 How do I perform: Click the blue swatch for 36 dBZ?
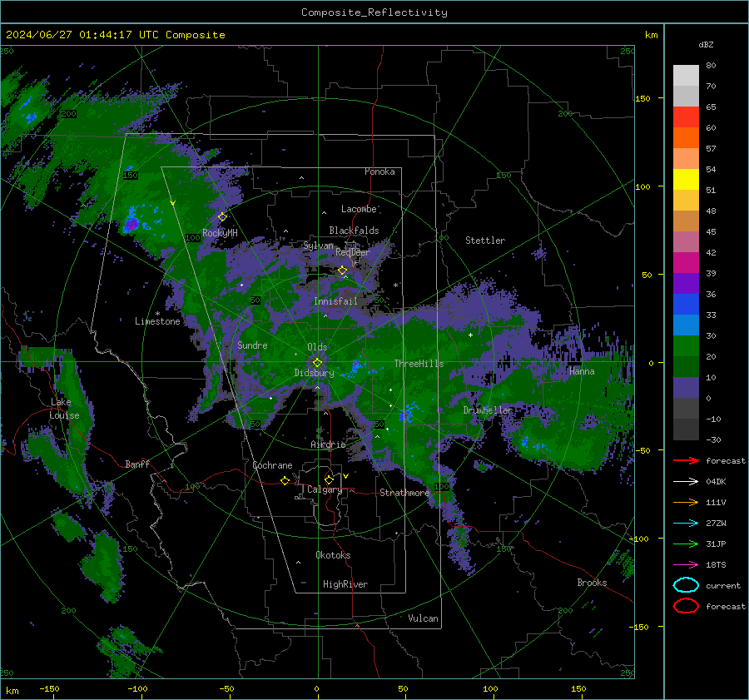point(686,304)
